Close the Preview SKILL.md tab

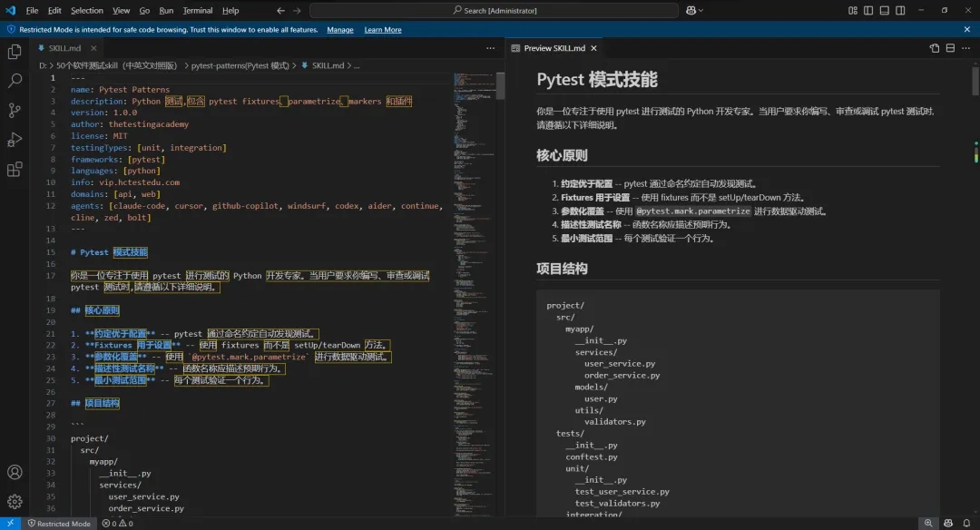(x=593, y=48)
